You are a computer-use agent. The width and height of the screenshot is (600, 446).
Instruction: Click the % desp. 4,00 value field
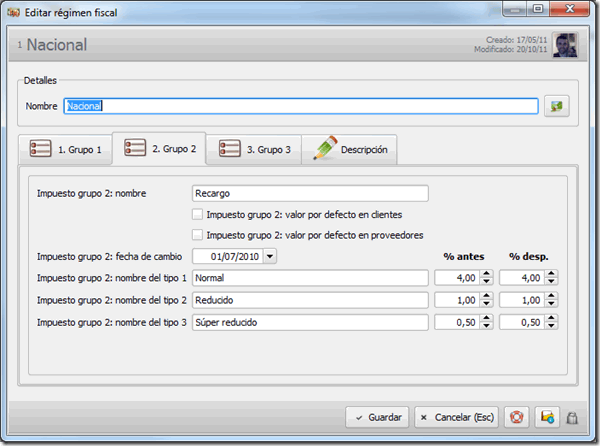point(522,278)
